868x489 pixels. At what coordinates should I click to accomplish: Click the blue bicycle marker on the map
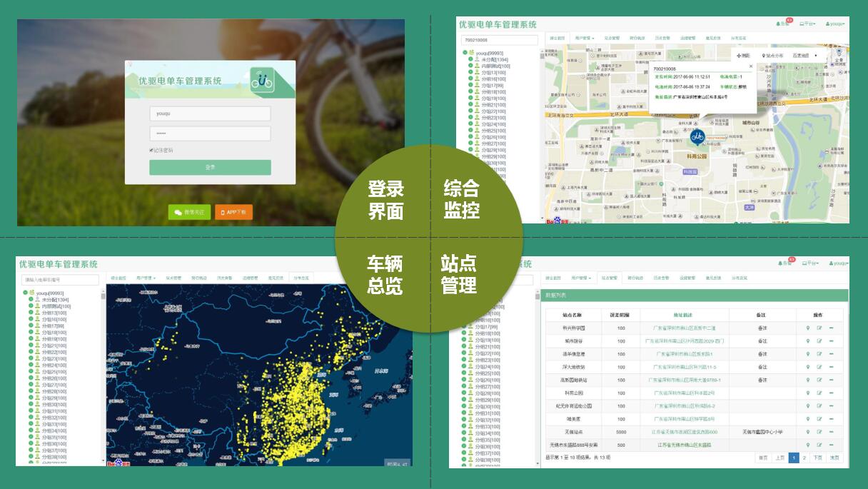coord(697,136)
